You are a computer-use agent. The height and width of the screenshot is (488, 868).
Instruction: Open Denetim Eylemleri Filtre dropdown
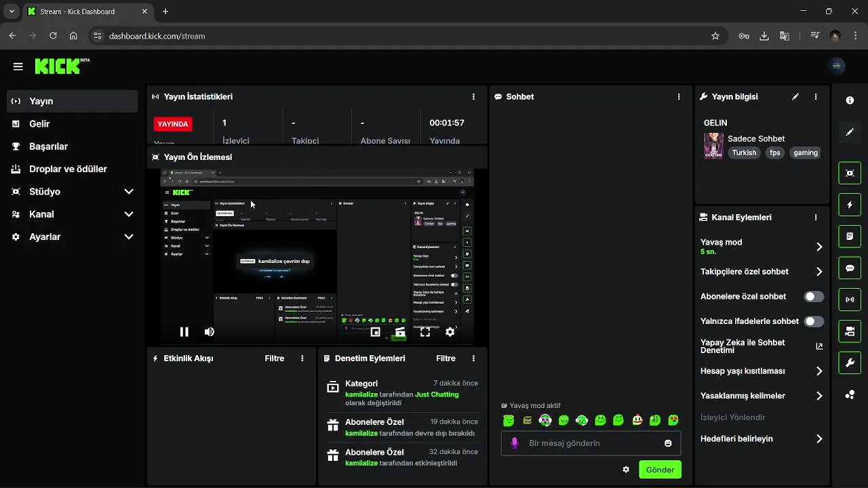[446, 359]
